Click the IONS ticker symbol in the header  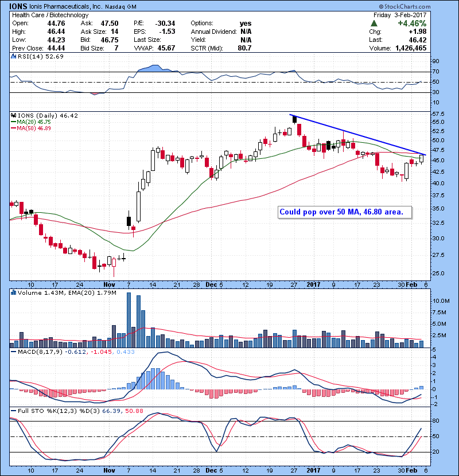click(x=18, y=6)
